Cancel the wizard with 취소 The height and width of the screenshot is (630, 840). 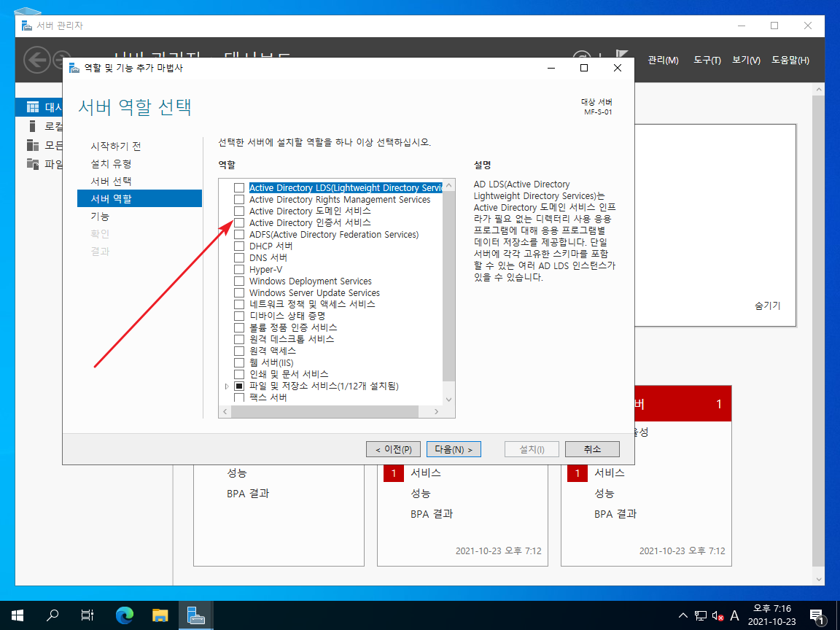pyautogui.click(x=592, y=449)
